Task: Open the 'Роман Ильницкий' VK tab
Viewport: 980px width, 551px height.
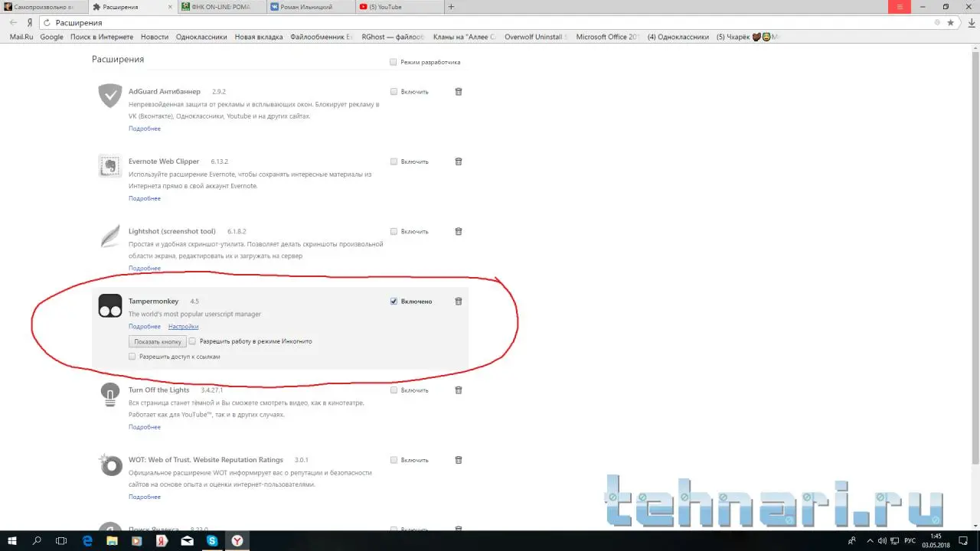Action: 311,7
